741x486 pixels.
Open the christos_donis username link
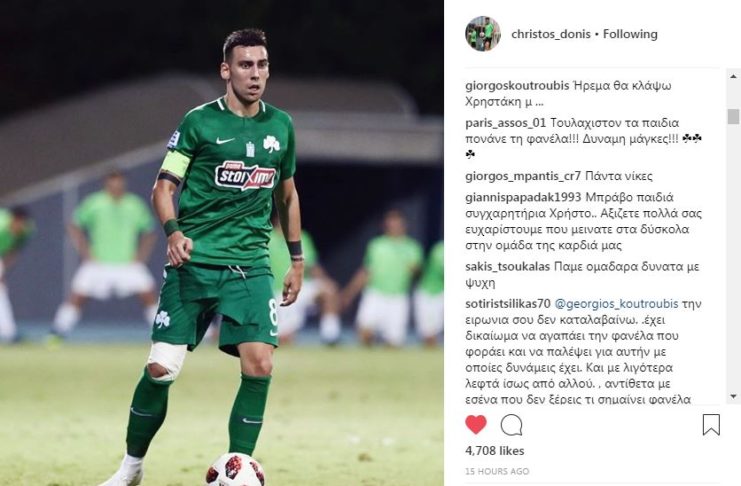click(551, 34)
